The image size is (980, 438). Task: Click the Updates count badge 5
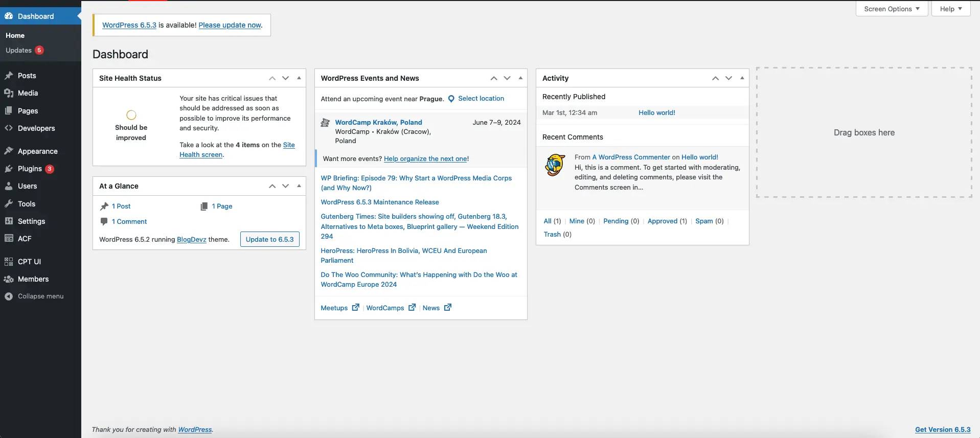tap(39, 50)
